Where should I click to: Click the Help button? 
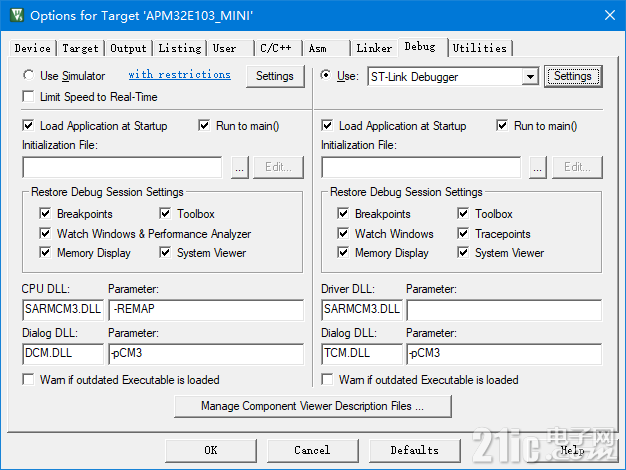tap(573, 451)
